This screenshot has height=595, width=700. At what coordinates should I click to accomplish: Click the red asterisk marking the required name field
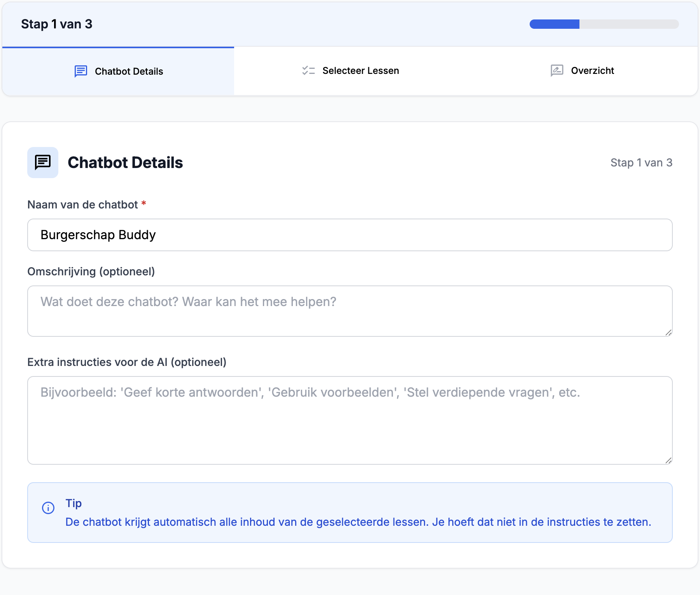coord(143,203)
